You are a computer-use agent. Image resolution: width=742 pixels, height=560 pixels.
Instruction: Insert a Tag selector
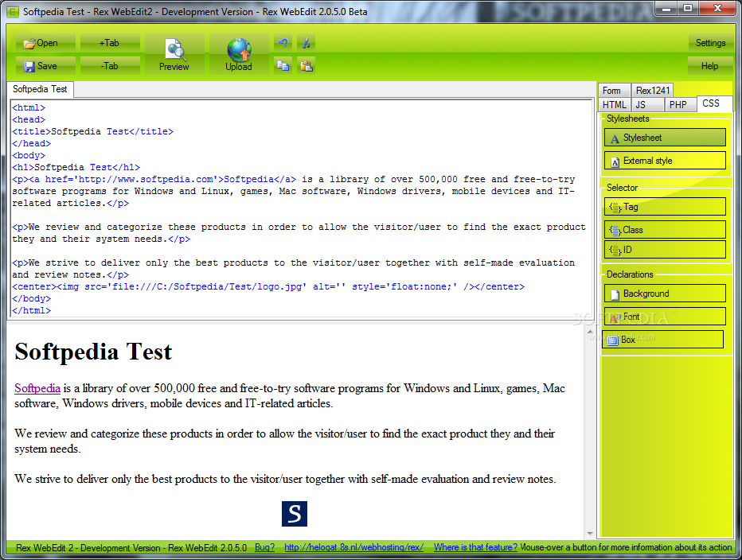pyautogui.click(x=665, y=207)
